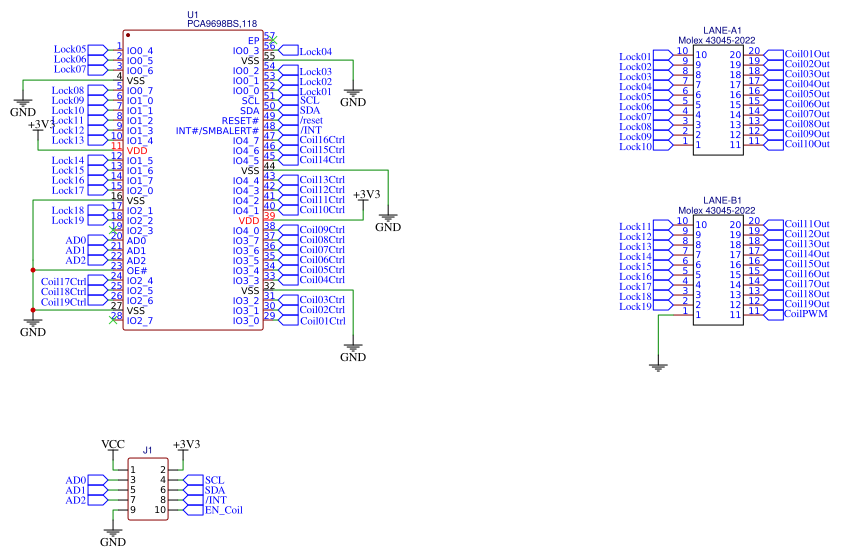Select junction dot on pin 27 VSS wire
Screen dimensions: 841x559
[33, 310]
